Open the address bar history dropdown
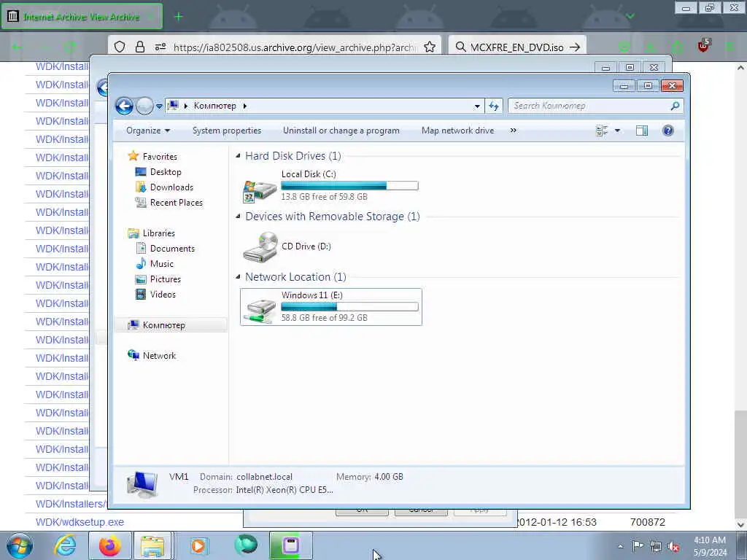The width and height of the screenshot is (747, 560). coord(477,106)
